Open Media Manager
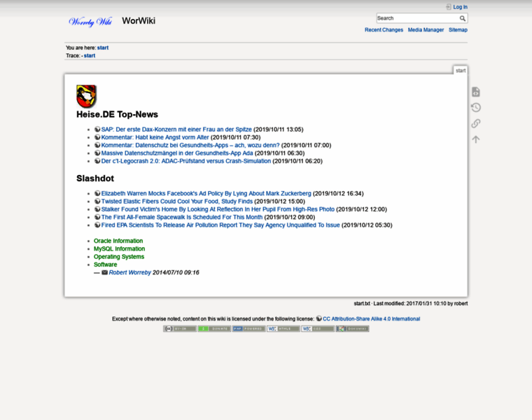Viewport: 532px width, 420px height. pyautogui.click(x=426, y=30)
